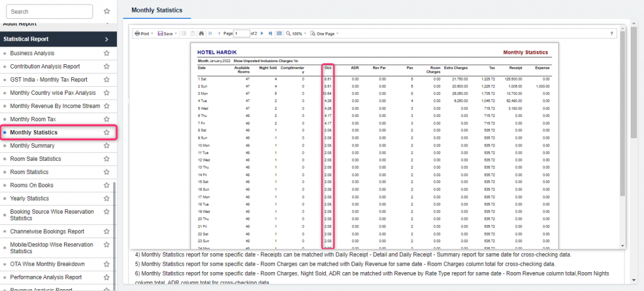Open GST India - Monthly Tax Report
Screen dimensions: 644x291
click(48, 80)
